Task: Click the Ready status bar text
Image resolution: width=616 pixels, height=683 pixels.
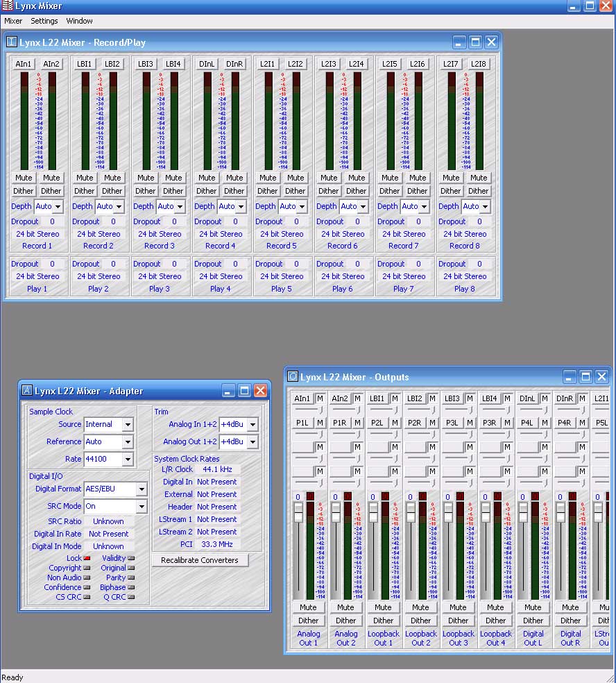Action: (x=12, y=677)
